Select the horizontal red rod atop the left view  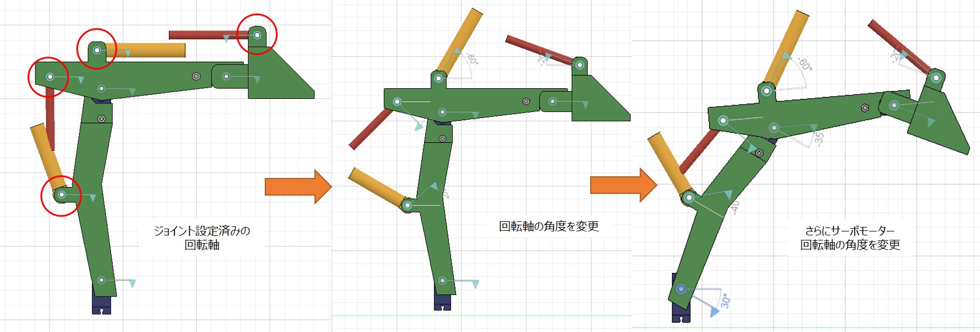click(202, 35)
